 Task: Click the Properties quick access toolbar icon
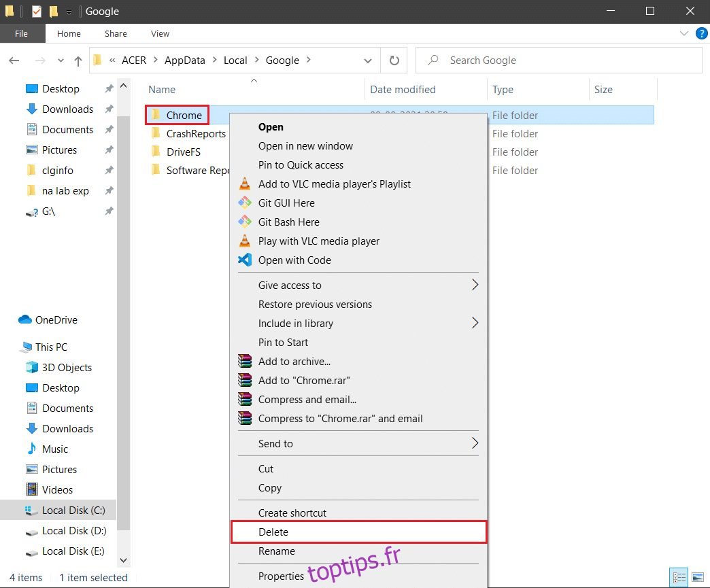tap(37, 12)
